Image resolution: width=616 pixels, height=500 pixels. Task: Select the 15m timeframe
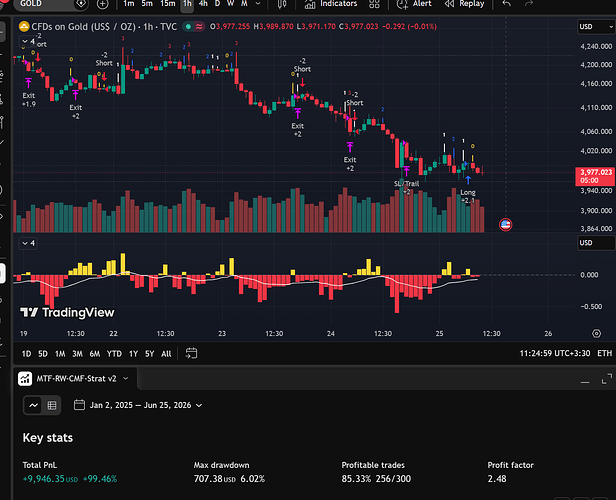click(168, 4)
